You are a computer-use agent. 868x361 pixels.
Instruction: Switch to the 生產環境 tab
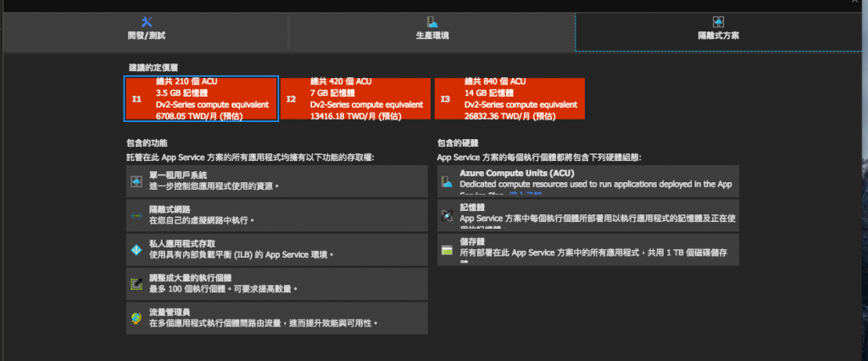tap(431, 31)
